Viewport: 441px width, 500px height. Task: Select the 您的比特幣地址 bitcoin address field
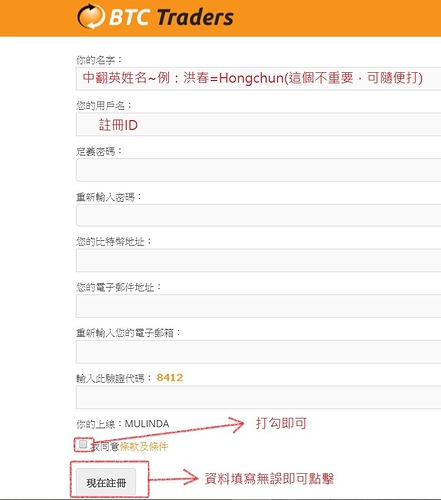point(258,260)
